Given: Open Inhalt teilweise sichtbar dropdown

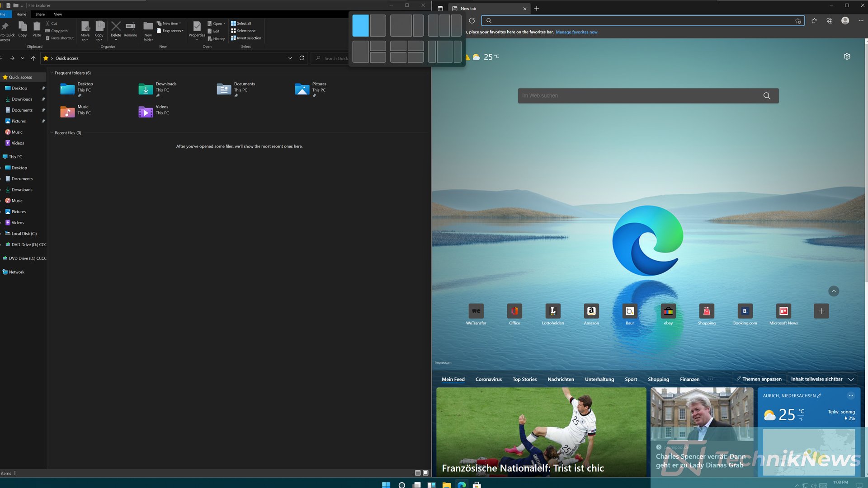Looking at the screenshot, I should click(x=822, y=379).
